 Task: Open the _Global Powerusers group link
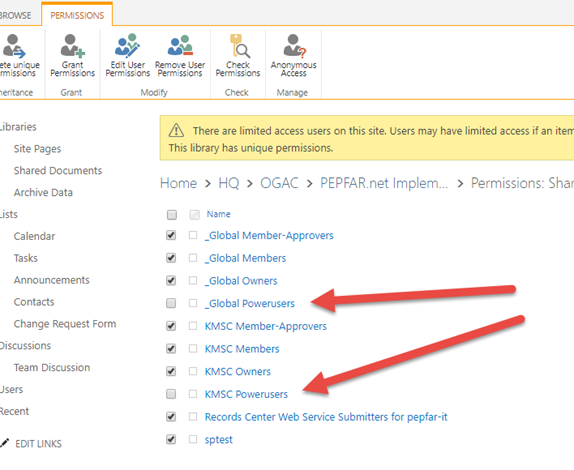pos(250,303)
